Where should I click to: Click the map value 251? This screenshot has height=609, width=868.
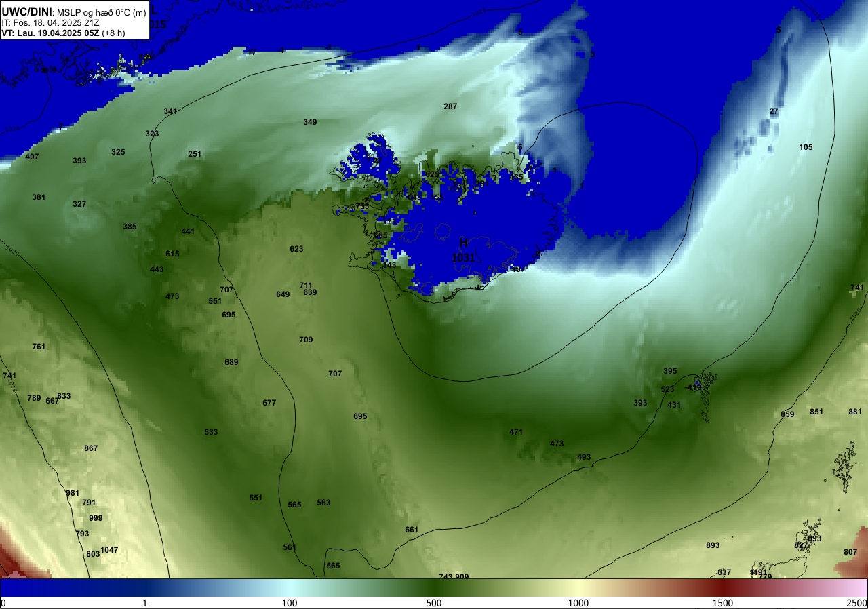(195, 154)
